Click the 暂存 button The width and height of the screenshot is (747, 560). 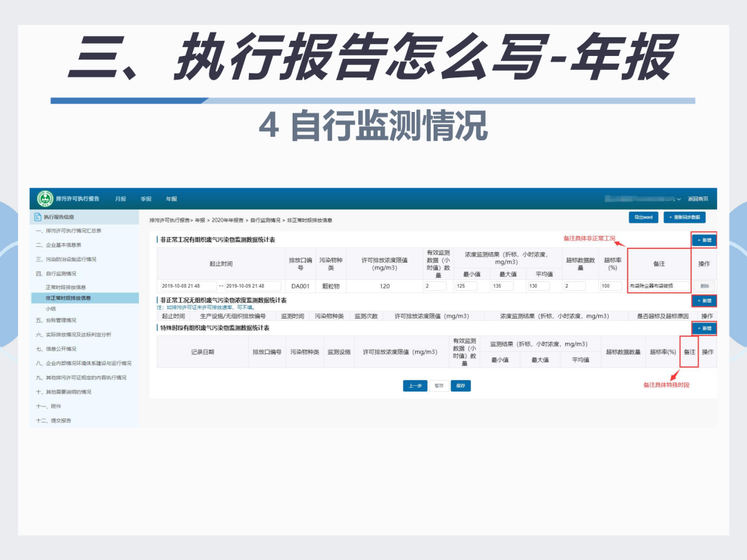(439, 386)
